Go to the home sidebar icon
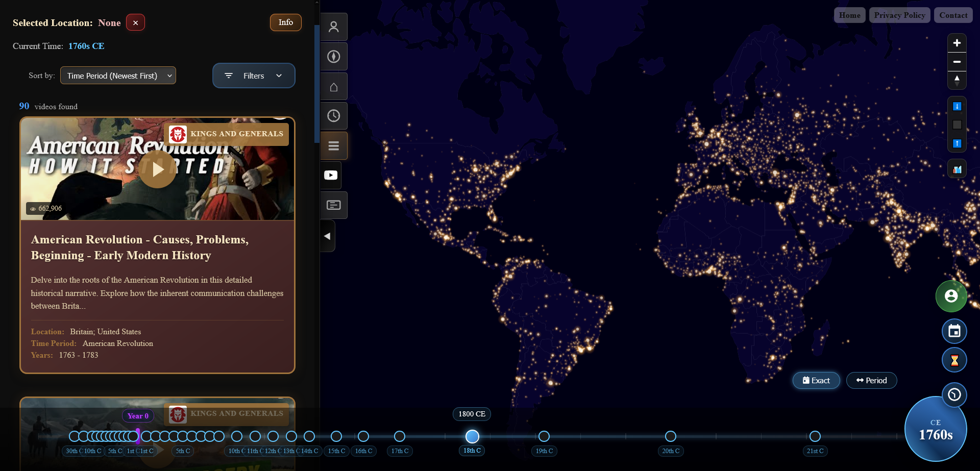Viewport: 980px width, 471px height. (x=334, y=87)
